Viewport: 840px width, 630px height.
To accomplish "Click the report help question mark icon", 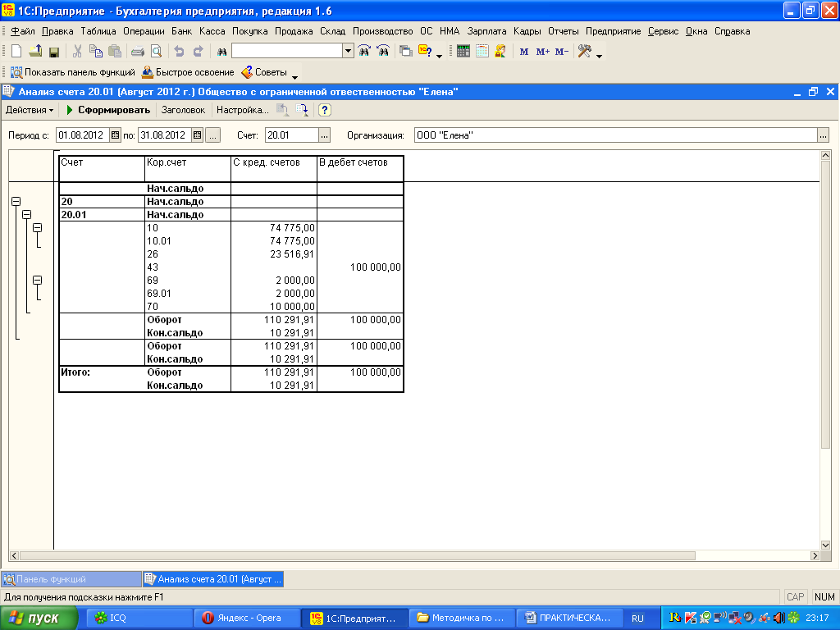I will [x=325, y=110].
